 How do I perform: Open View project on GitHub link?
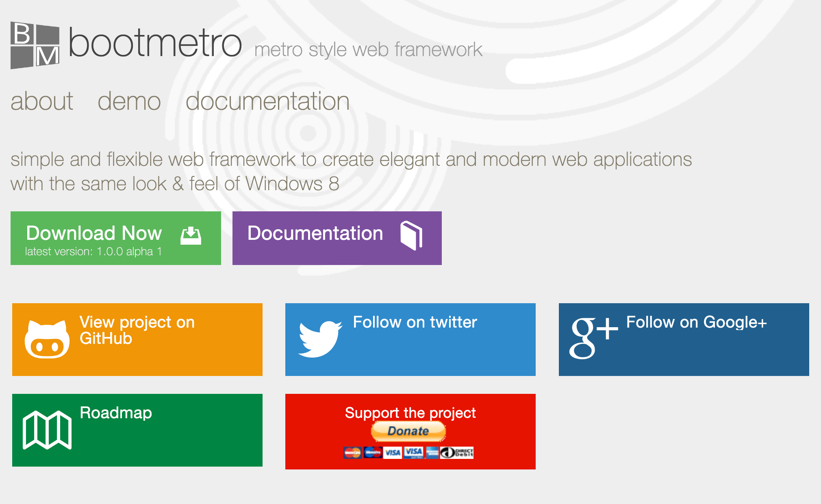pyautogui.click(x=137, y=330)
